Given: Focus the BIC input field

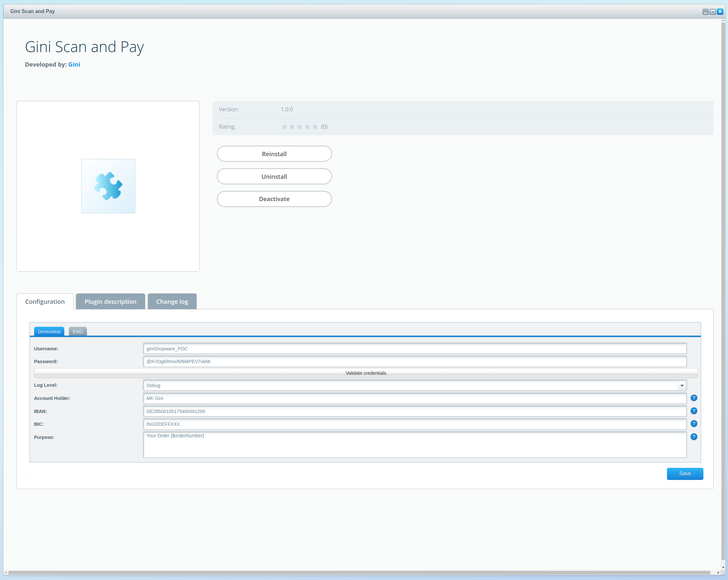Looking at the screenshot, I should pos(415,424).
